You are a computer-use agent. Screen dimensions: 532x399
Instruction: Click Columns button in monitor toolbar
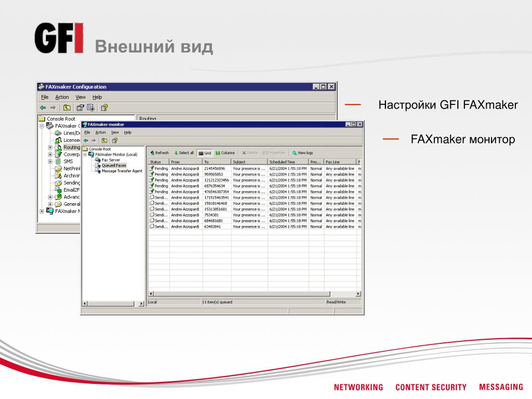click(x=225, y=153)
